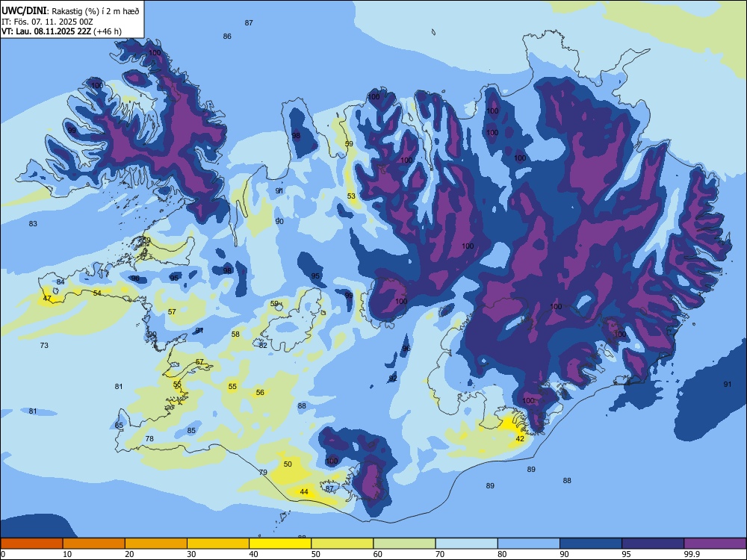747x560 pixels.
Task: Click the 10 legend tick label
Action: (67, 554)
